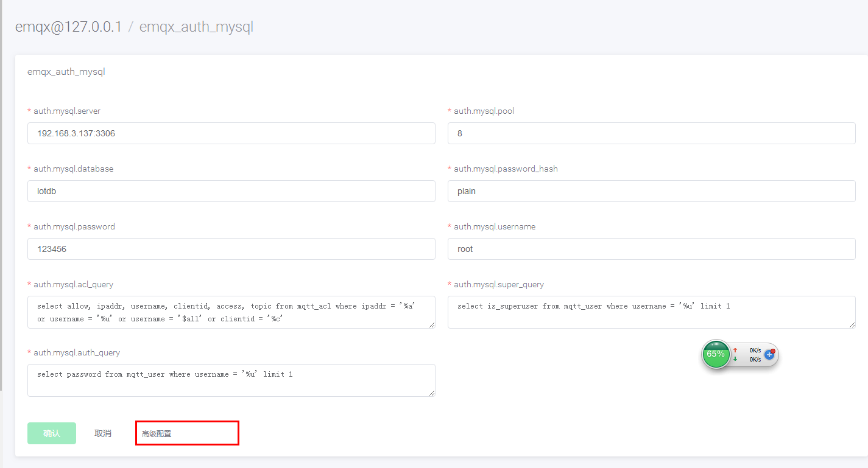This screenshot has height=468, width=868.
Task: Select the password_hash field showing plain
Action: (652, 191)
